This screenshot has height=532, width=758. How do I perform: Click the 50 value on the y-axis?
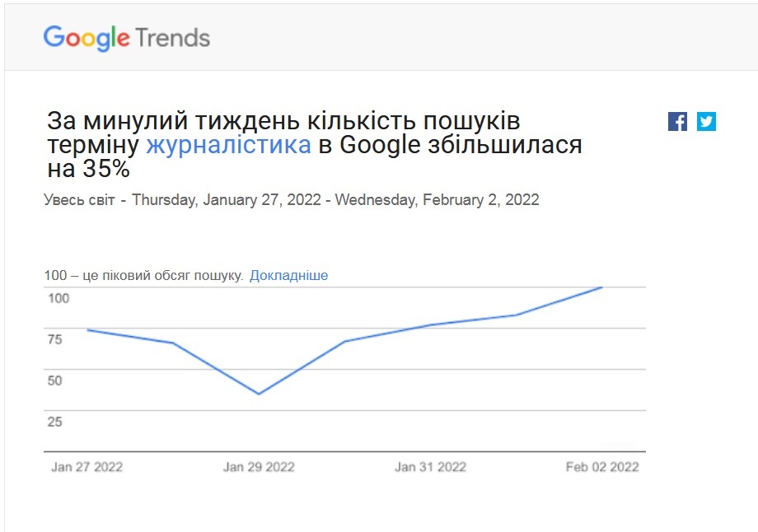pos(54,380)
